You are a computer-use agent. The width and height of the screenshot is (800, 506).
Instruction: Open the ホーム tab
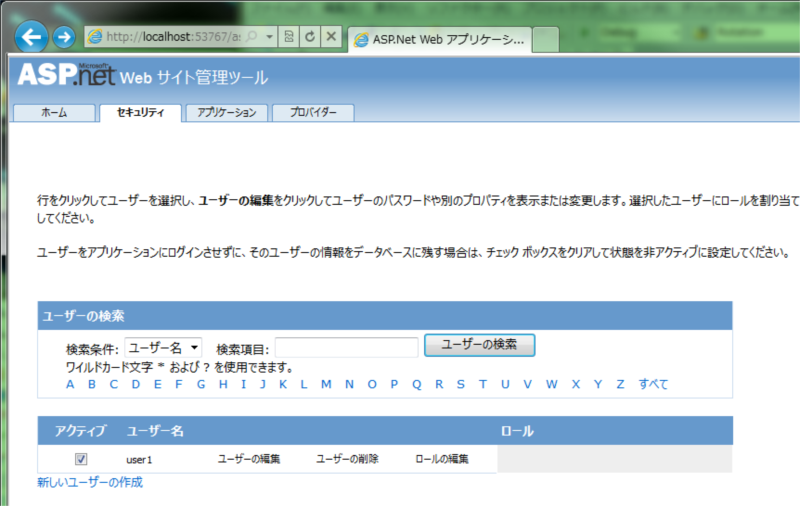coord(54,113)
